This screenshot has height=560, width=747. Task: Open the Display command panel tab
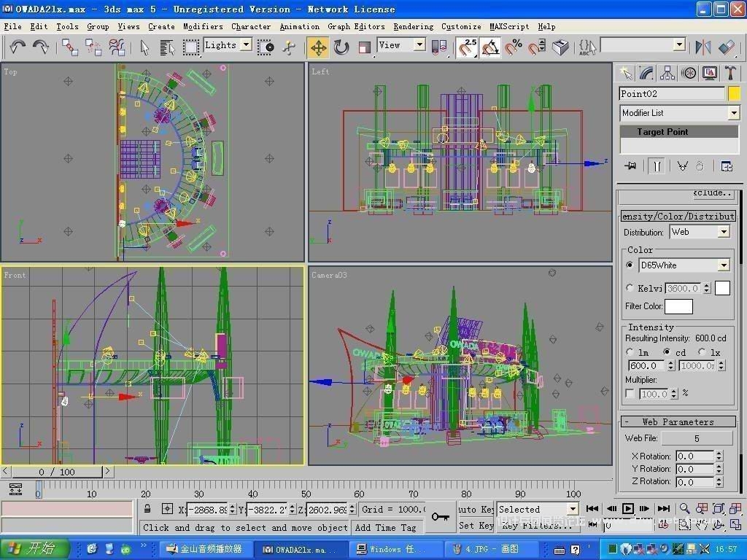click(x=709, y=73)
